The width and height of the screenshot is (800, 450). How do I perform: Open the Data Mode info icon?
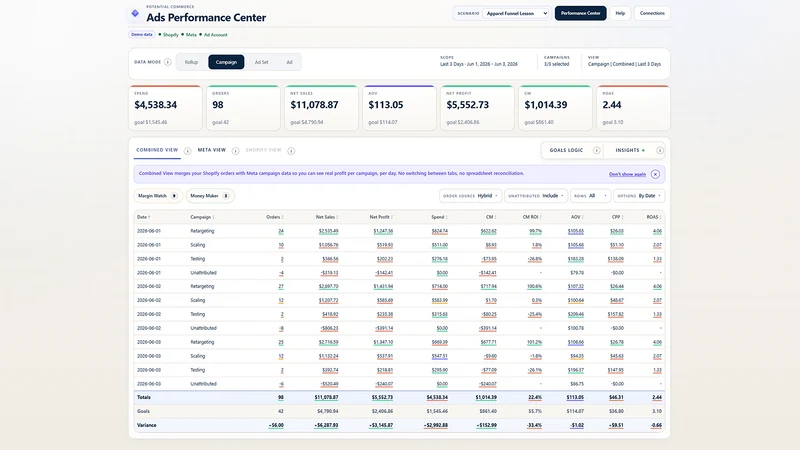(x=167, y=62)
